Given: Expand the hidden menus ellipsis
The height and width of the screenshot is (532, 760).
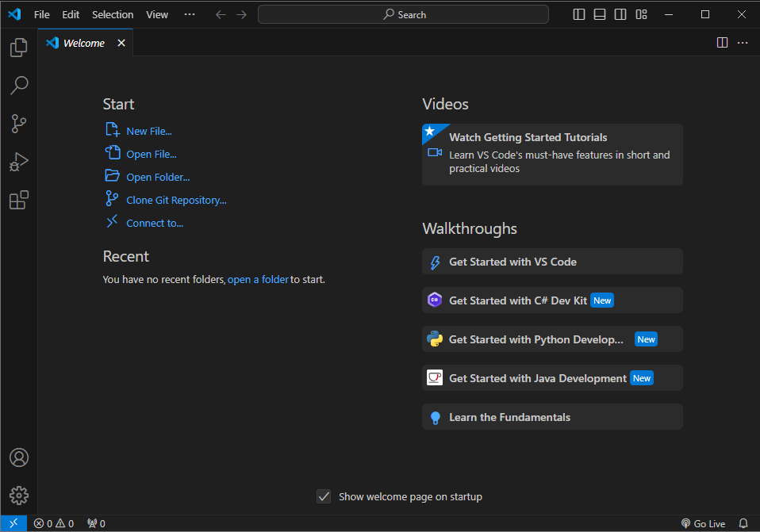Looking at the screenshot, I should [190, 14].
